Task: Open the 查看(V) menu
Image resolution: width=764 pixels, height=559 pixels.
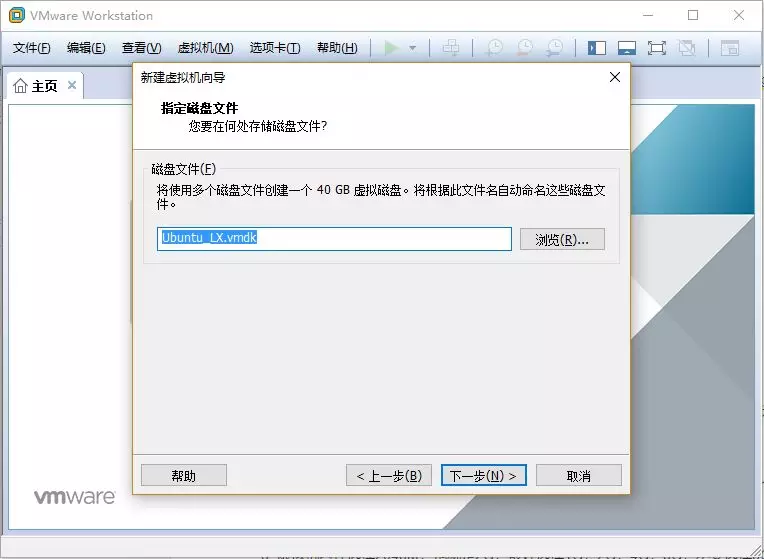Action: point(142,48)
